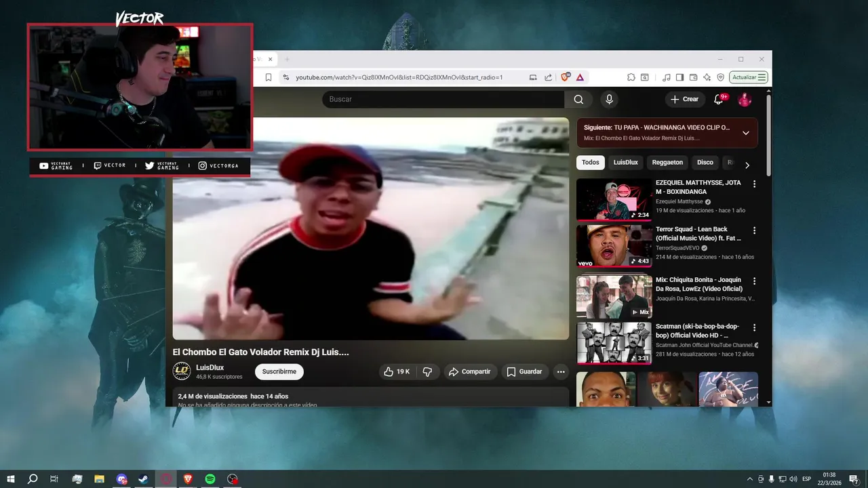
Task: Click the TerrorSquadVEVO channel name
Action: (x=677, y=248)
